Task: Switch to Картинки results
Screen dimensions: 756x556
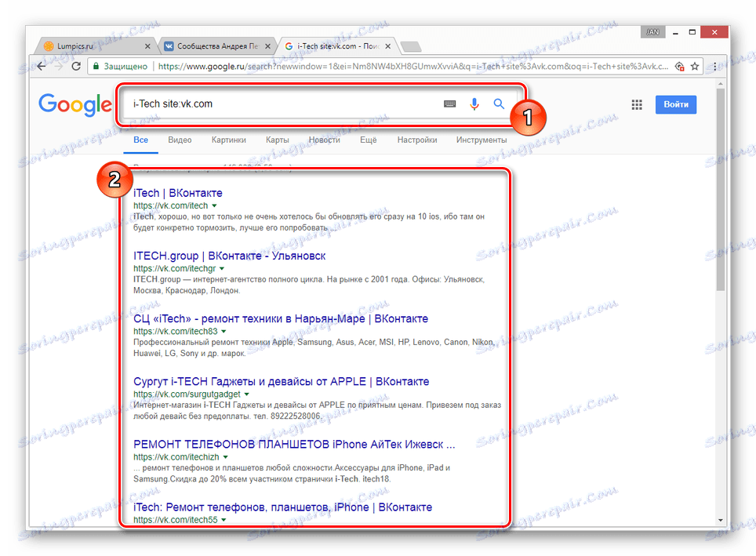Action: (228, 140)
